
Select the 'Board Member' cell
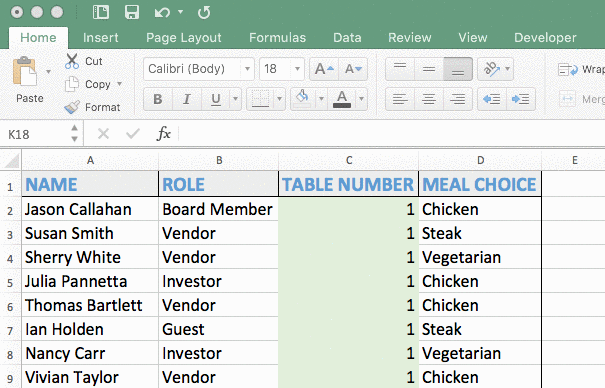point(218,209)
